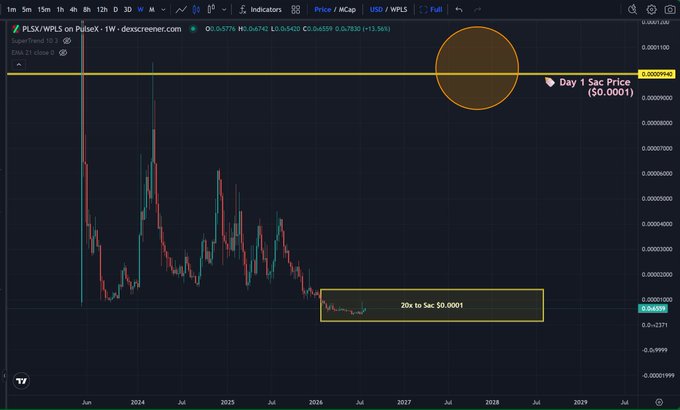Select the 8h timeframe
The image size is (680, 410).
point(87,9)
